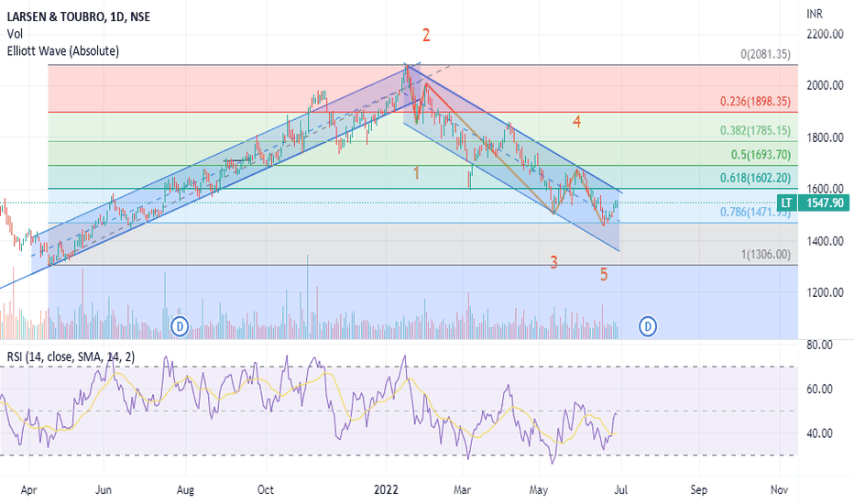Click the Jun date on the time axis
854x504 pixels.
coord(104,490)
